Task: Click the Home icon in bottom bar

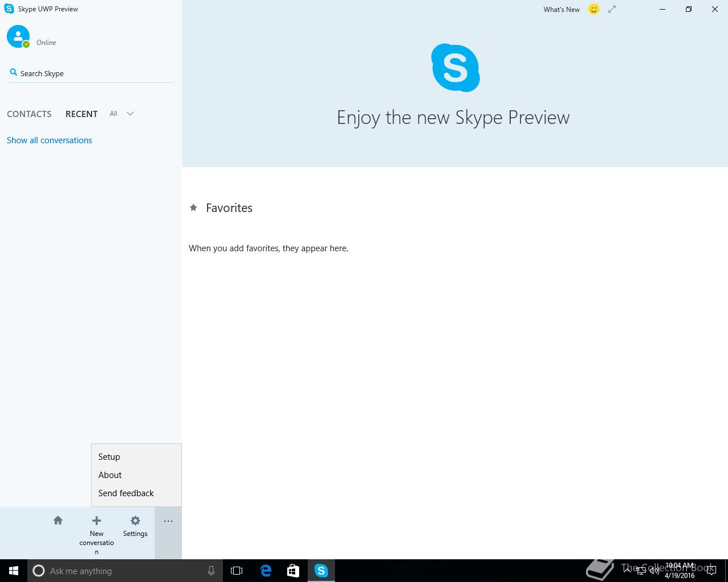Action: coord(58,520)
